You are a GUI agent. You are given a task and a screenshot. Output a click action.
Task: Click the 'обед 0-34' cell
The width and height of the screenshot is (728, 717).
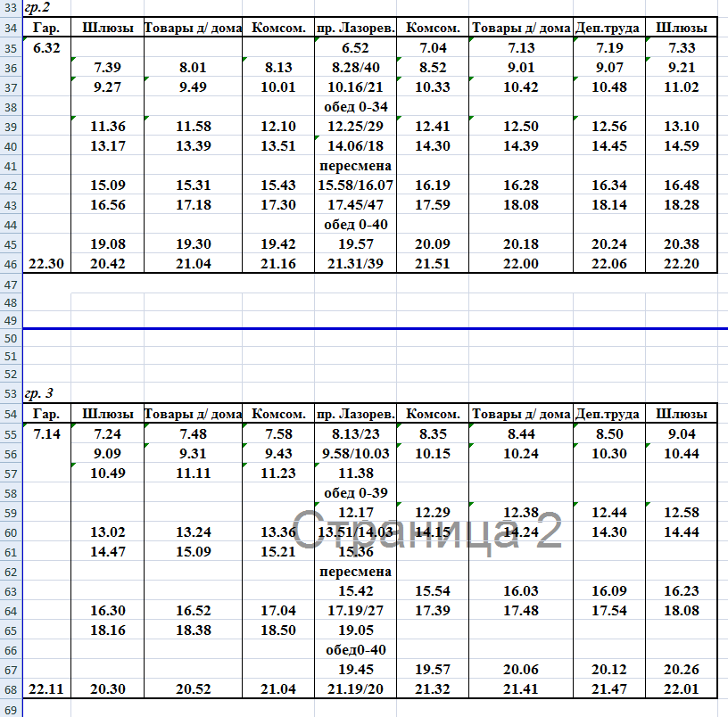tap(355, 107)
